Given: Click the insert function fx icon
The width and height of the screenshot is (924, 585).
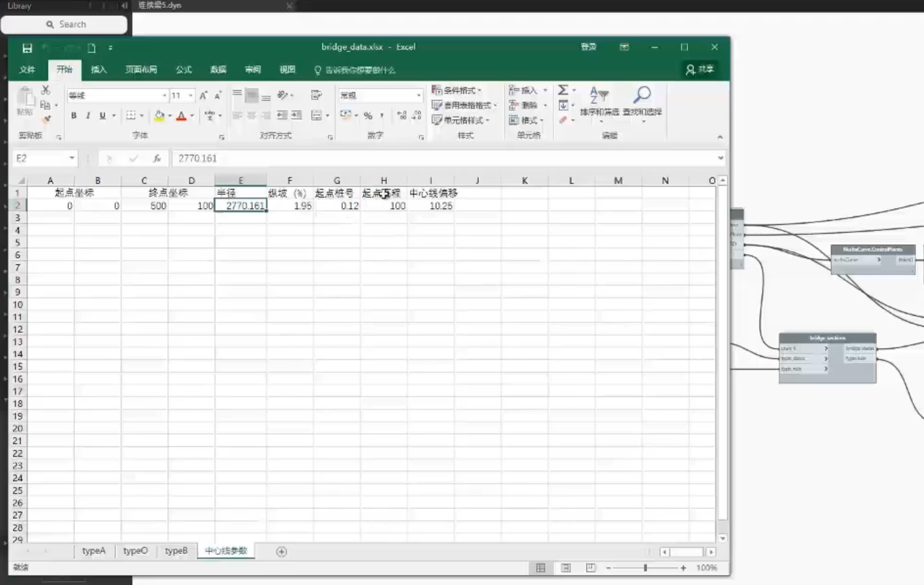Looking at the screenshot, I should (156, 158).
